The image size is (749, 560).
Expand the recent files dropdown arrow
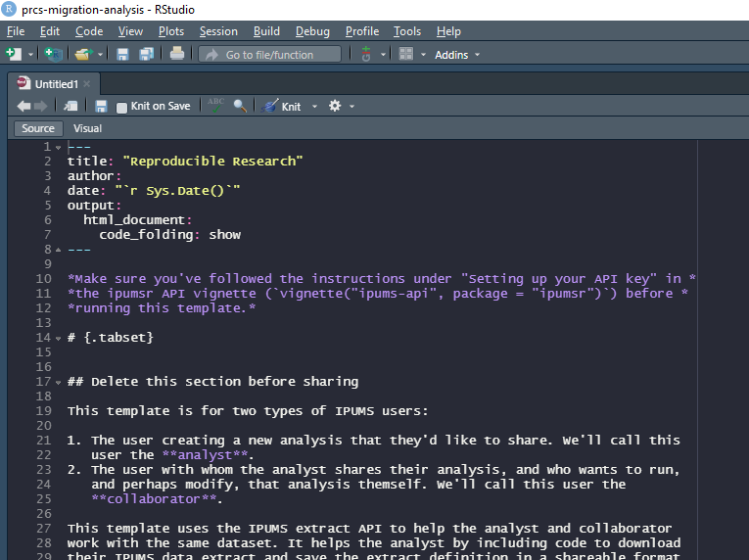click(x=100, y=55)
